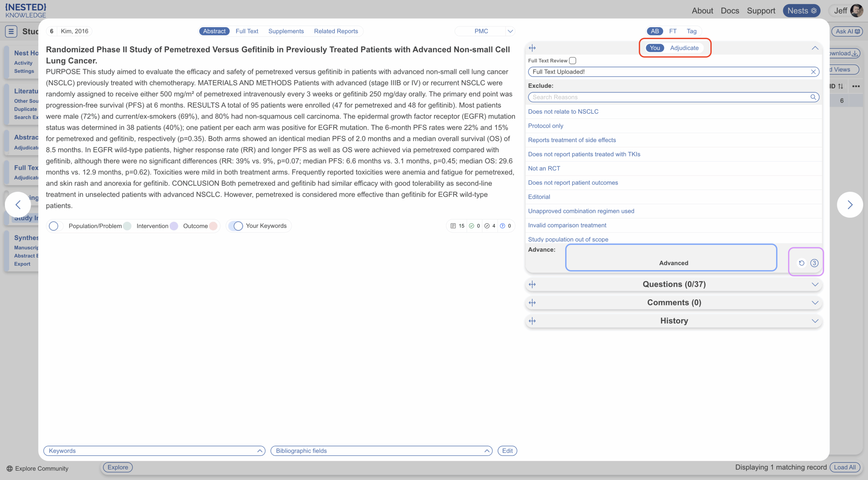Click the move handle on Questions panel
This screenshot has height=480, width=868.
pos(532,284)
